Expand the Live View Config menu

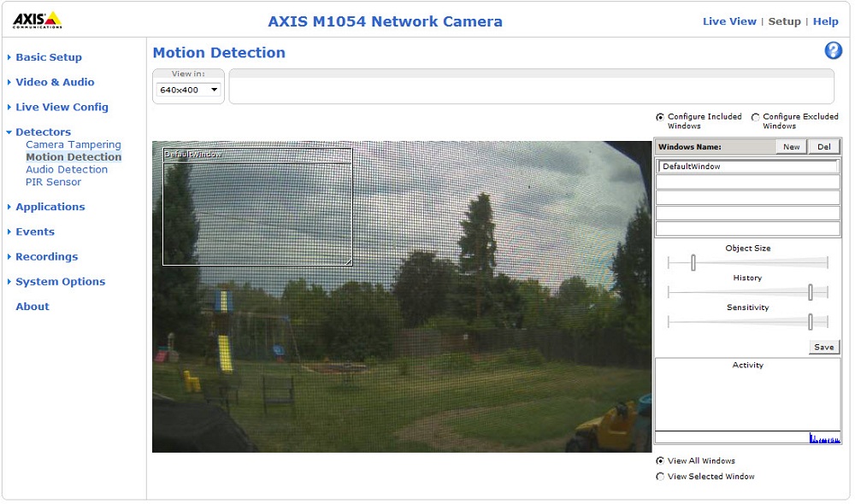coord(62,108)
